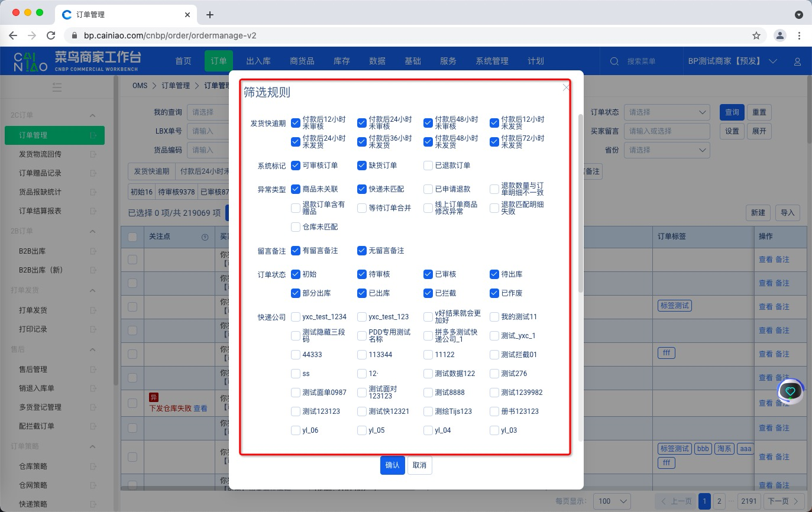Open Chrome's three-dot menu
The height and width of the screenshot is (512, 812).
pyautogui.click(x=798, y=35)
